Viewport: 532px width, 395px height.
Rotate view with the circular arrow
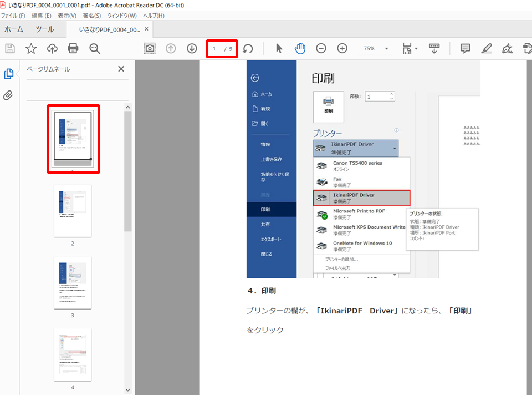click(x=248, y=49)
